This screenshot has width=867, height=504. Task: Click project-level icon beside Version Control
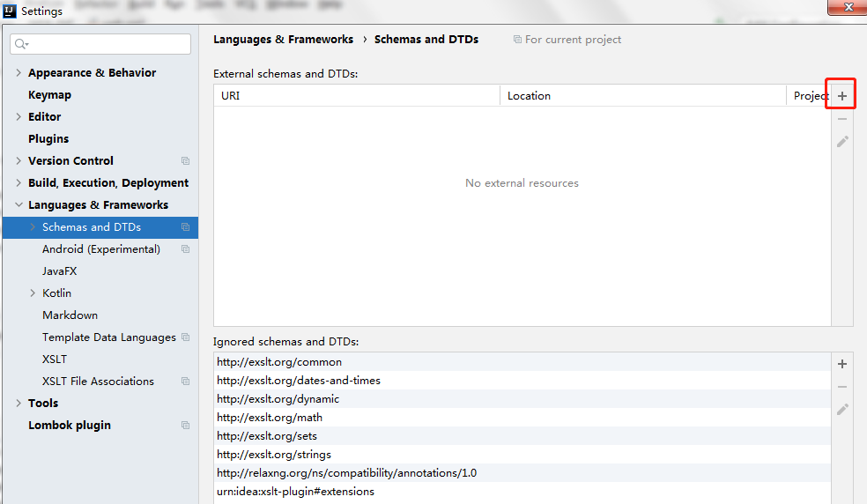(185, 161)
